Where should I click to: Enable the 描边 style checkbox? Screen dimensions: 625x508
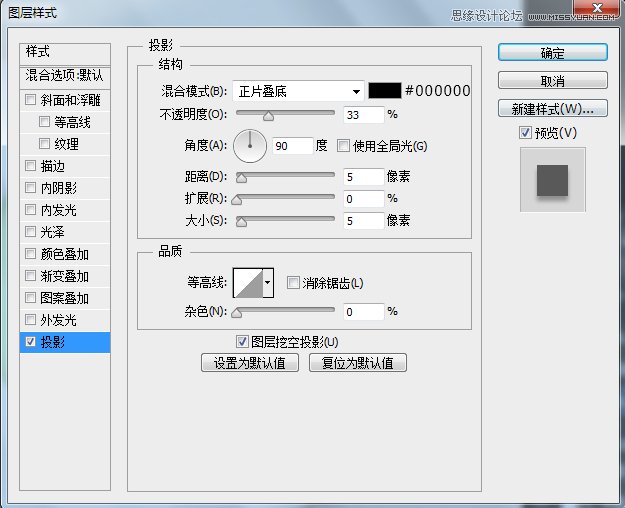31,165
